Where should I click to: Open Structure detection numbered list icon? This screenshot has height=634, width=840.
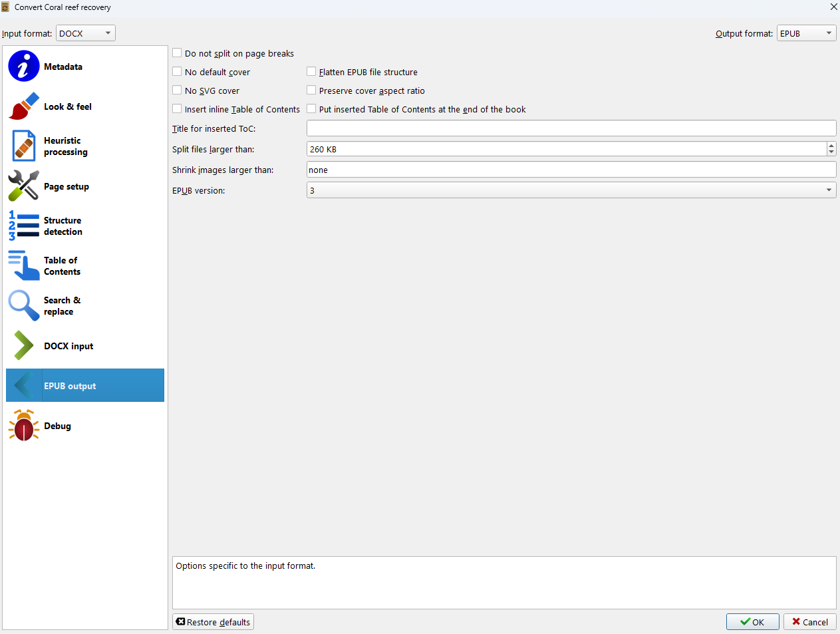click(24, 226)
